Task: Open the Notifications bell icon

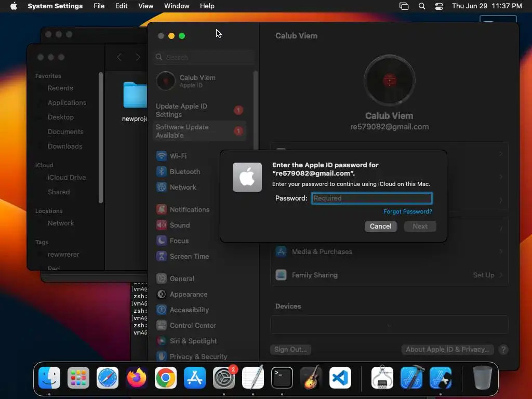Action: [162, 209]
